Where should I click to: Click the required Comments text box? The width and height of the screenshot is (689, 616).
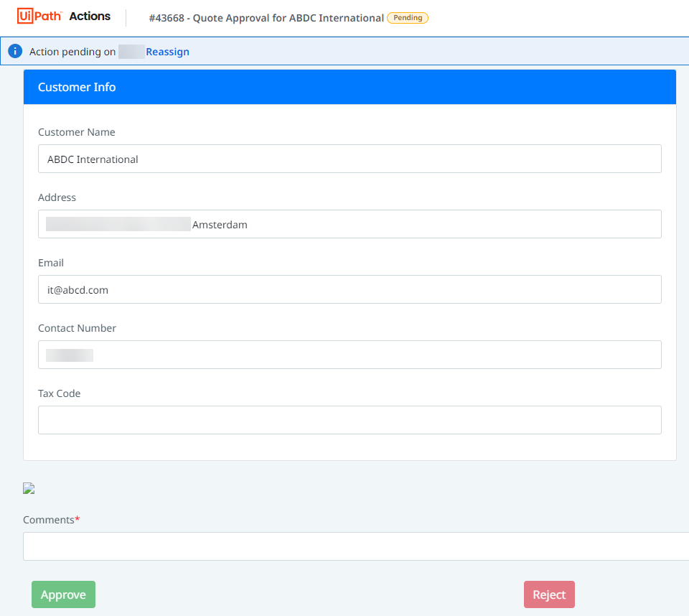355,546
